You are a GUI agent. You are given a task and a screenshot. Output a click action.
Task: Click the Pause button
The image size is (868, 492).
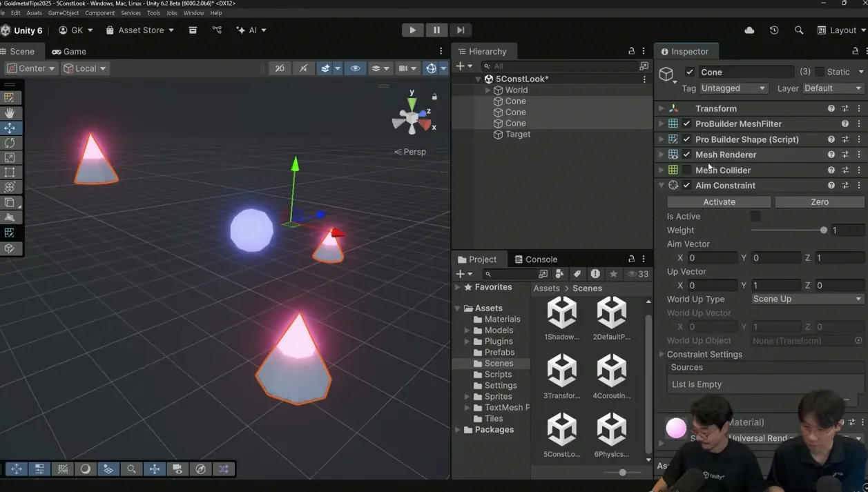436,30
